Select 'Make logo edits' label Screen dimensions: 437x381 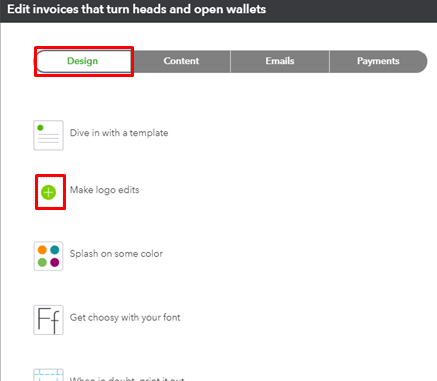(104, 190)
